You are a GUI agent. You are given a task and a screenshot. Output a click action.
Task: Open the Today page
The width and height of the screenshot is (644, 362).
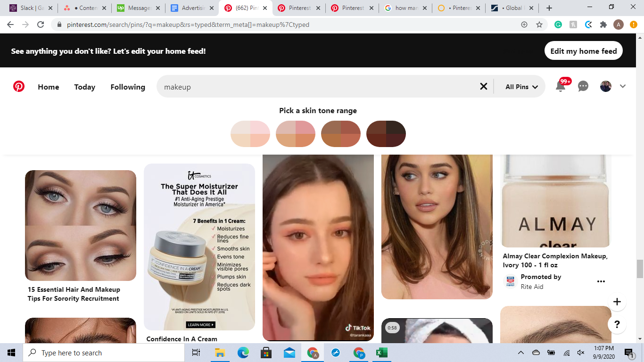point(85,87)
